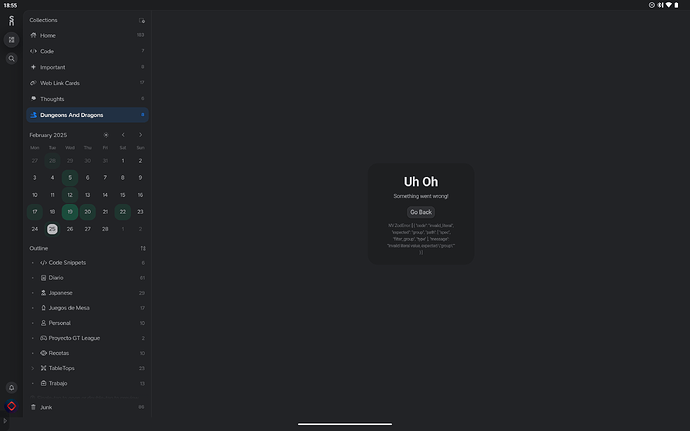The image size is (690, 431).
Task: Jump to today in the calendar
Action: [x=106, y=135]
